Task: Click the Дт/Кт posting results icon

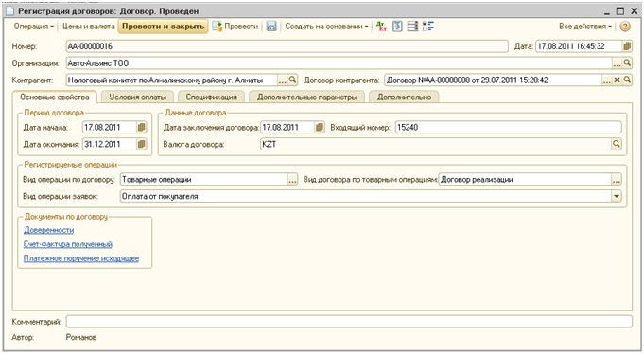Action: click(381, 27)
